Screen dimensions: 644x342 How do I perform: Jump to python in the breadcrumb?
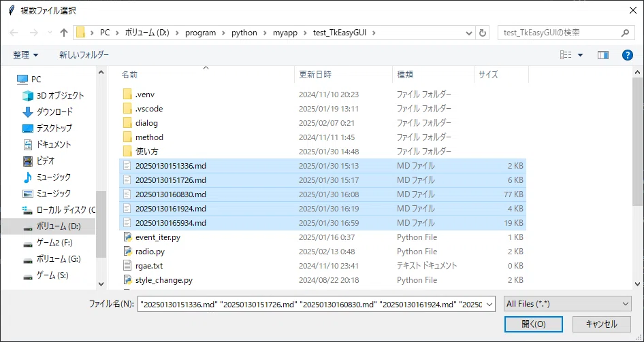[x=244, y=33]
